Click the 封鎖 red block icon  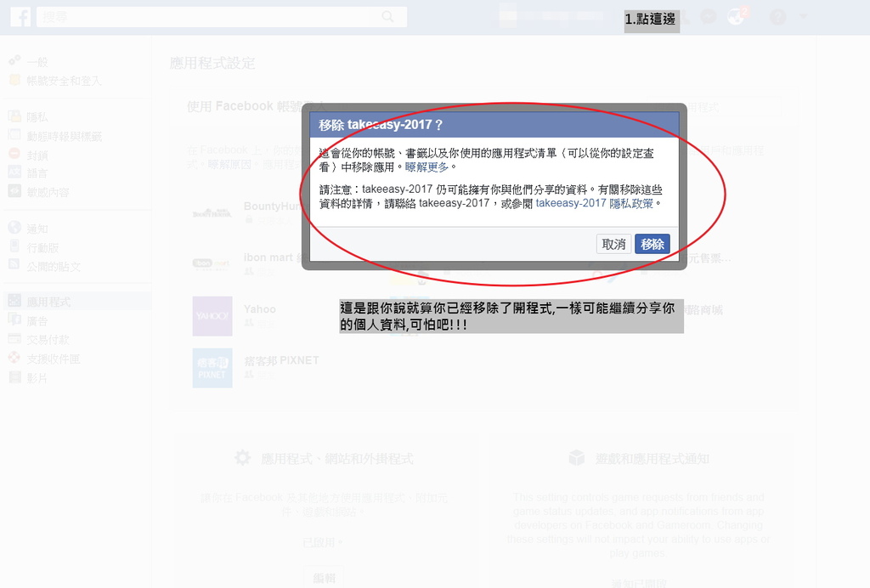[x=14, y=154]
